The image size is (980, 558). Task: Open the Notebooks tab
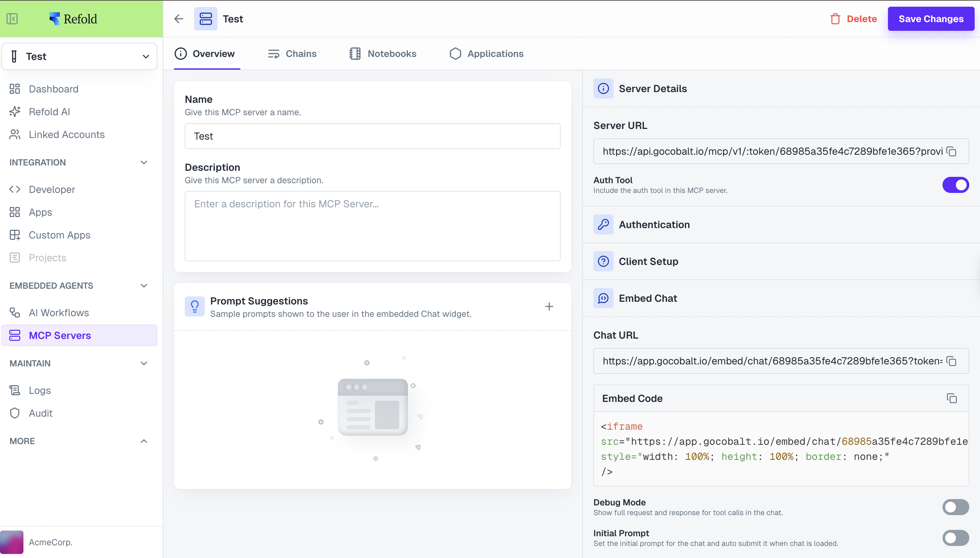coord(383,54)
